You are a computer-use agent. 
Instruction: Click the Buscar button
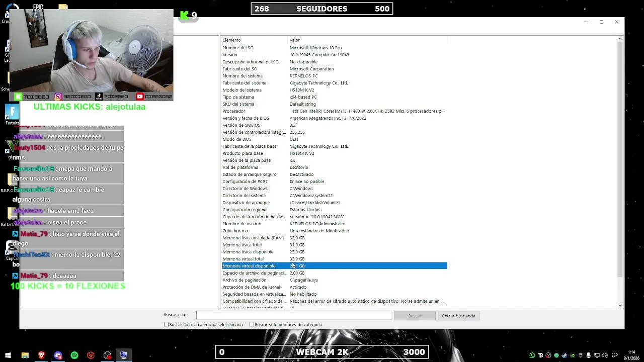tap(415, 316)
